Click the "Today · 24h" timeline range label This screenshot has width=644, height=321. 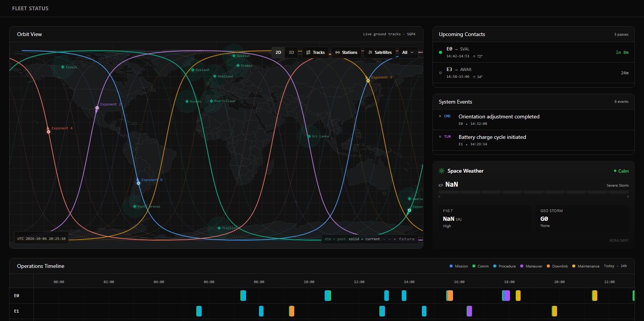[x=615, y=266]
